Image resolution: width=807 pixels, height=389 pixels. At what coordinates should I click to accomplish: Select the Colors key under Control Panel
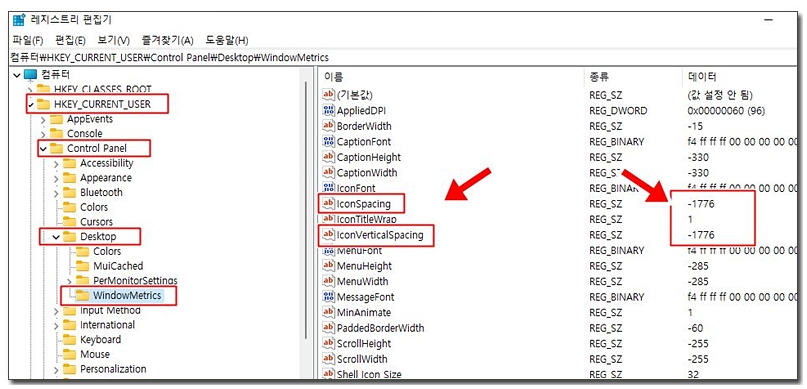[94, 207]
